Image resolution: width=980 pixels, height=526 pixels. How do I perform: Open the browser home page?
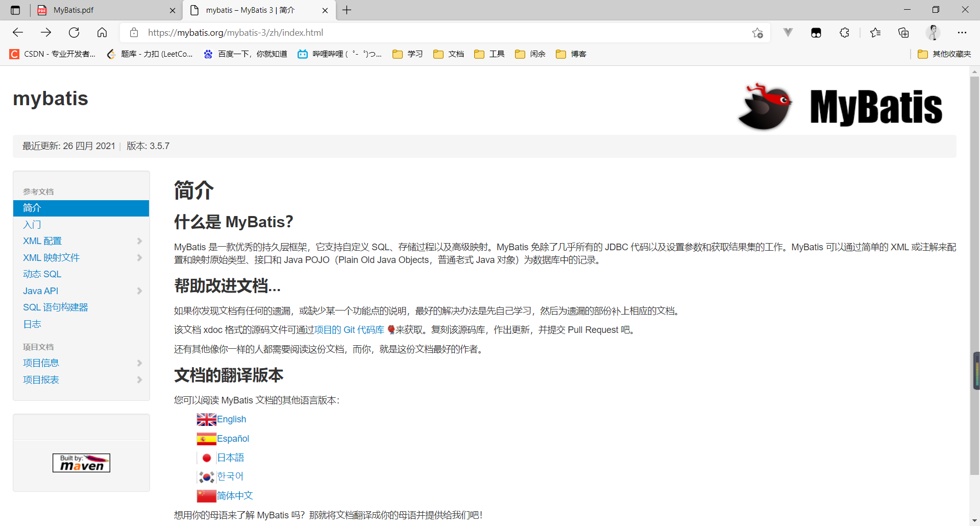click(x=102, y=32)
